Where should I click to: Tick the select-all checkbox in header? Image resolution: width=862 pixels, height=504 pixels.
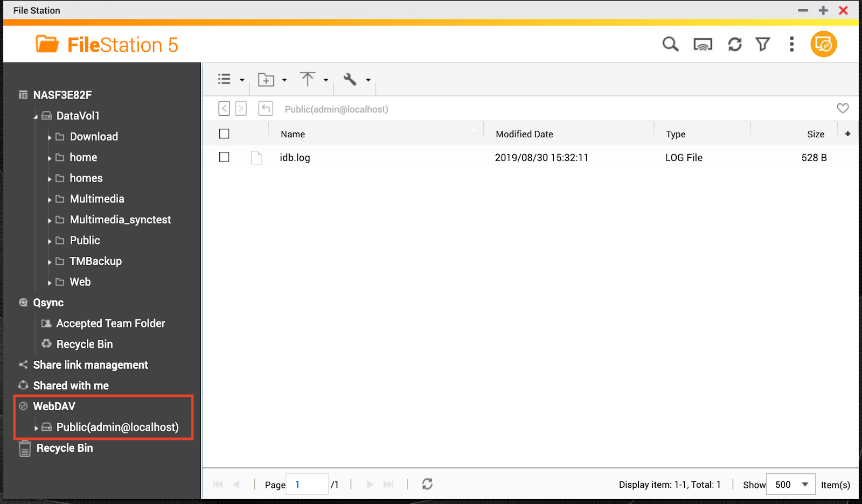pyautogui.click(x=224, y=134)
